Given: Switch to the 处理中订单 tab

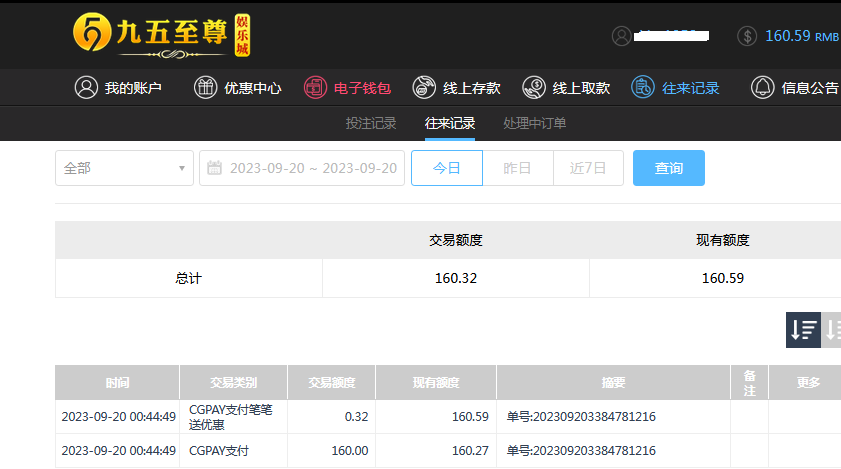Looking at the screenshot, I should [x=534, y=123].
